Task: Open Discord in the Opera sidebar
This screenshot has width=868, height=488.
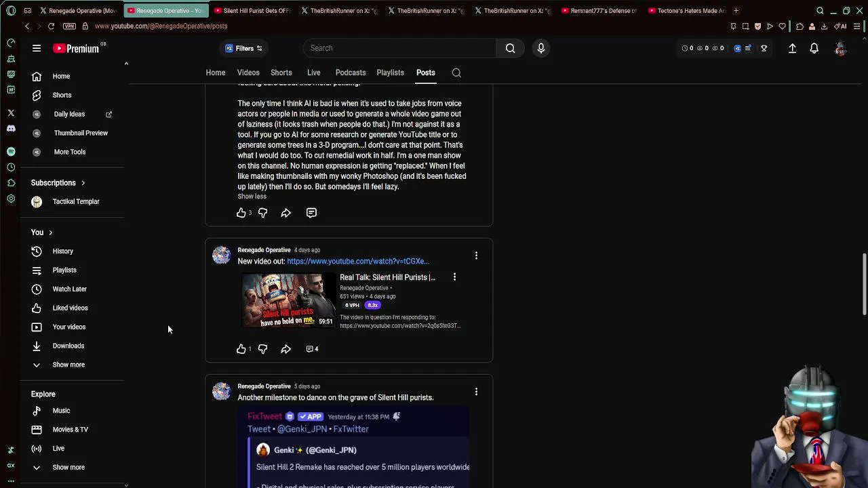Action: coord(11,129)
